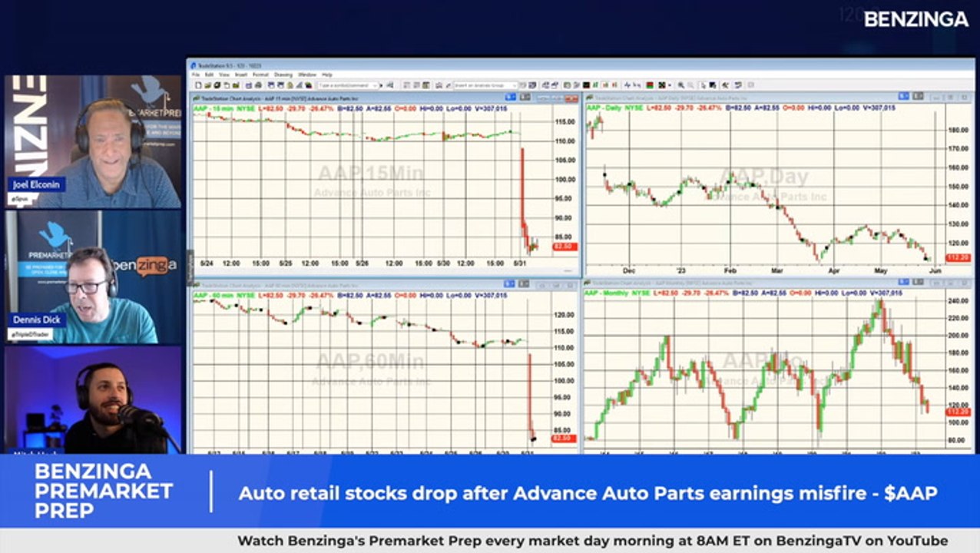
Task: Click Joel Elconin's webcam feed
Action: tap(94, 142)
